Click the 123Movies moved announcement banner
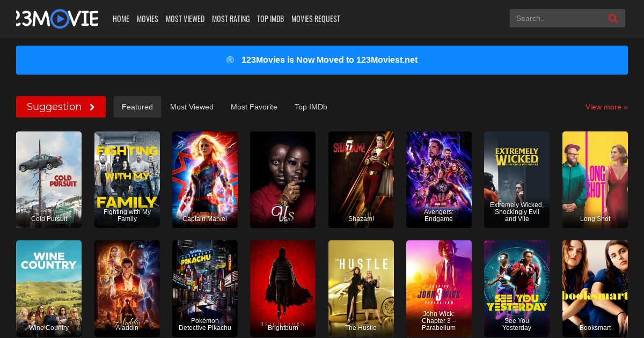 322,60
